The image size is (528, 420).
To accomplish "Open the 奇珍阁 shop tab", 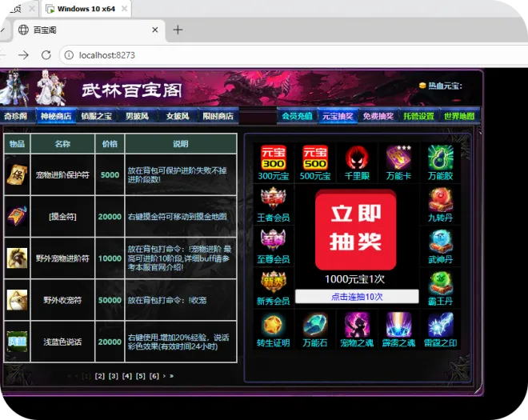I will click(x=15, y=116).
